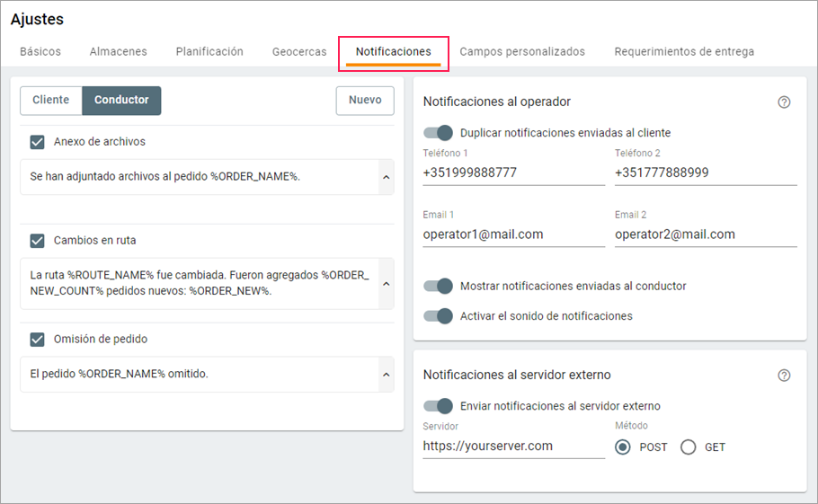Switch to the Geocercas tab
Screen dimensions: 818x504
pyautogui.click(x=299, y=51)
